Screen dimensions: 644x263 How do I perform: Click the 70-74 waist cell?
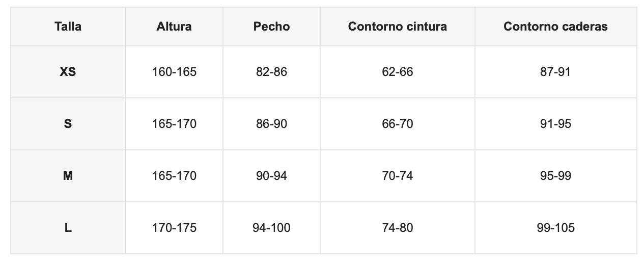[398, 176]
